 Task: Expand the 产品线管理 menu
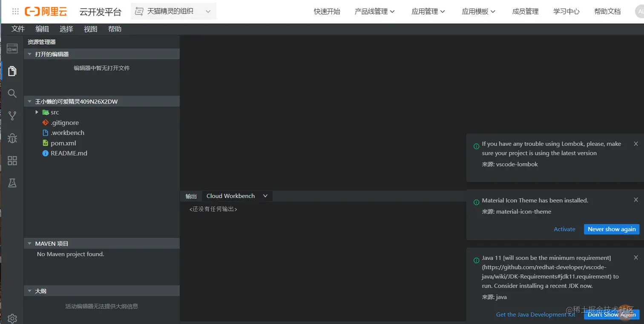(x=375, y=12)
